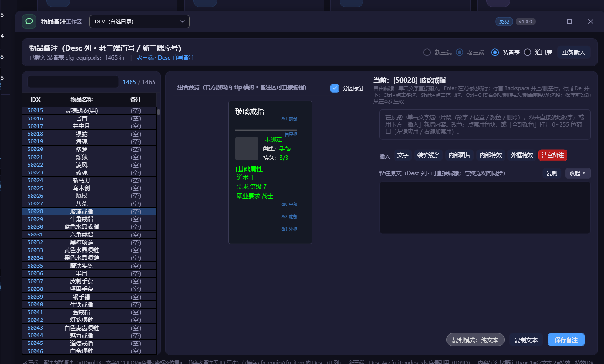This screenshot has height=364, width=604.
Task: Select row 50015 灵魂战衣(男)
Action: point(89,110)
